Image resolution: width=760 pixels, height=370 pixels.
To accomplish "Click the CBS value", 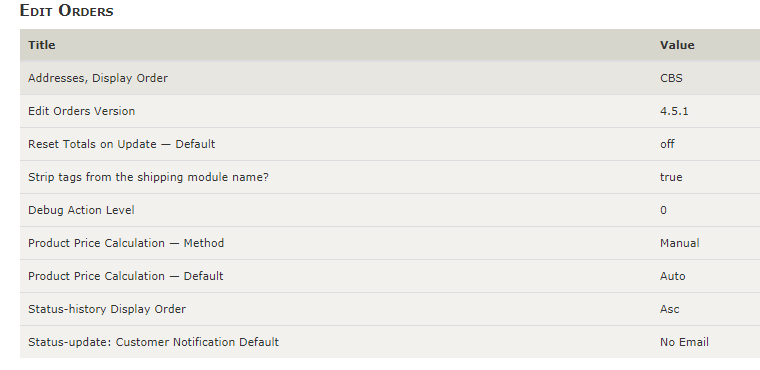I will point(671,78).
